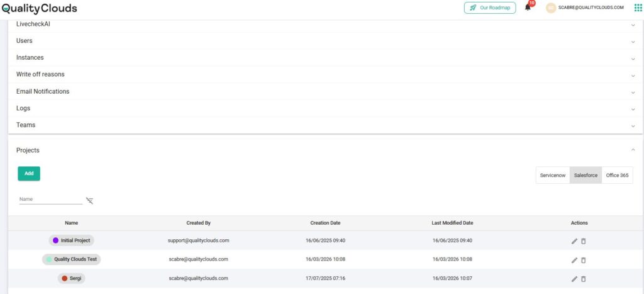Expand the Users section

[633, 42]
